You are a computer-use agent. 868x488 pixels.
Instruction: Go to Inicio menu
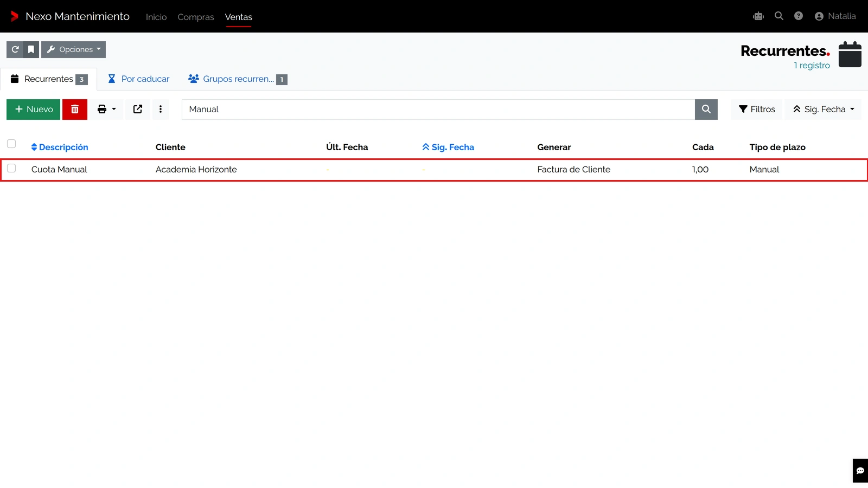(x=156, y=17)
